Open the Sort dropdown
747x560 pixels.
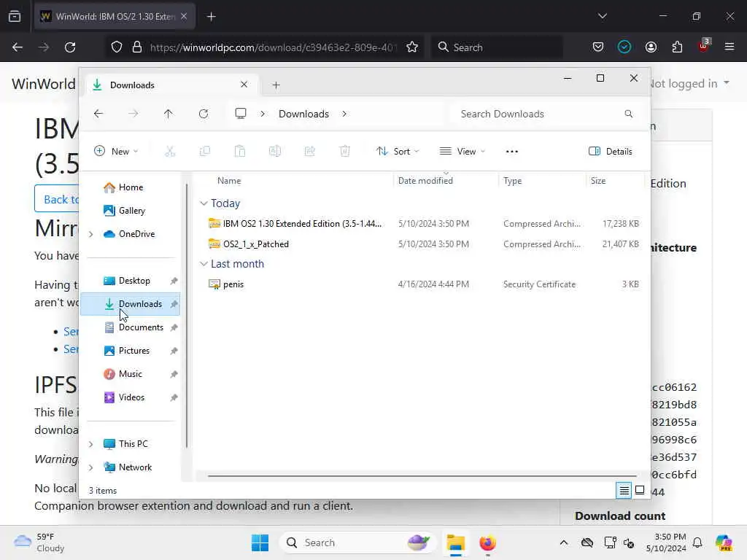[398, 152]
